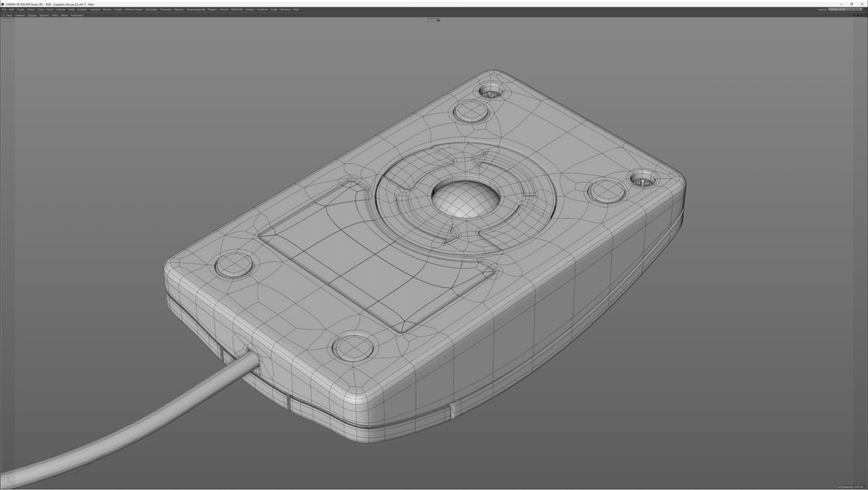The width and height of the screenshot is (868, 490).
Task: Open the Select menu
Action: point(31,9)
